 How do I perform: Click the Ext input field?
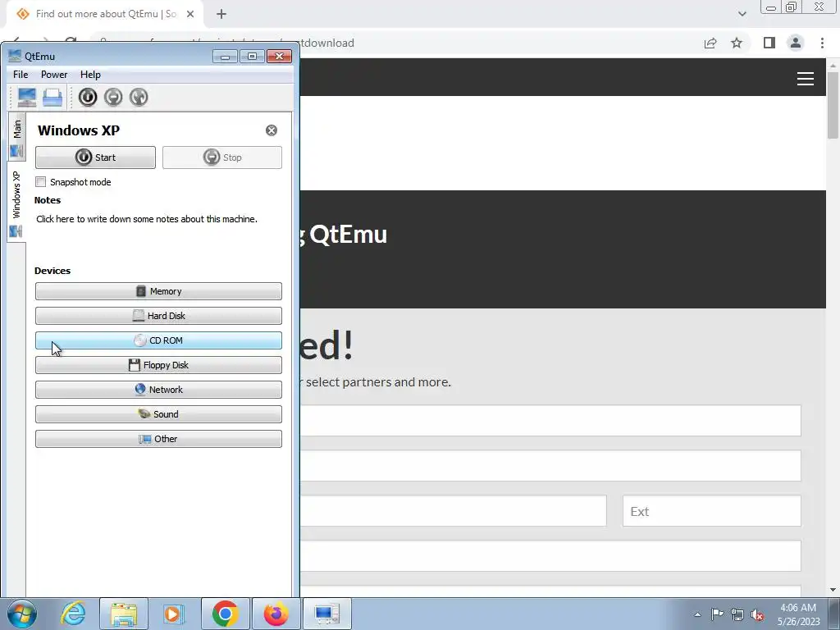pos(711,511)
